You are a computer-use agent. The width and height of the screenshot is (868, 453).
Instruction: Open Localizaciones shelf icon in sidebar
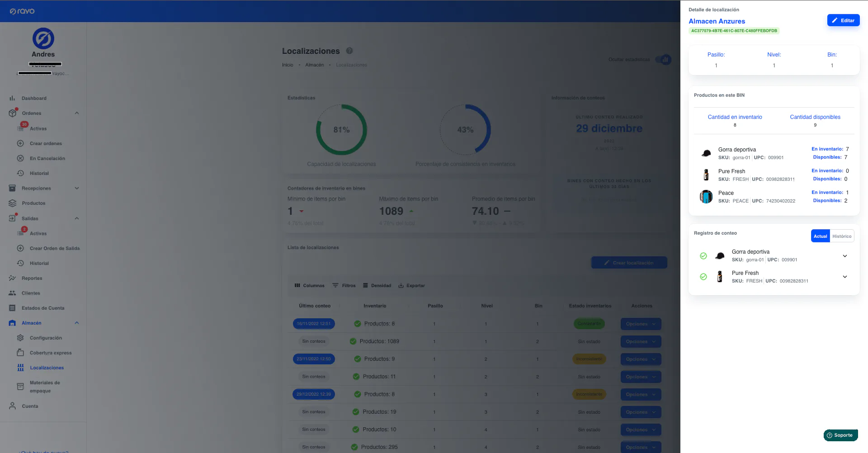pyautogui.click(x=20, y=368)
